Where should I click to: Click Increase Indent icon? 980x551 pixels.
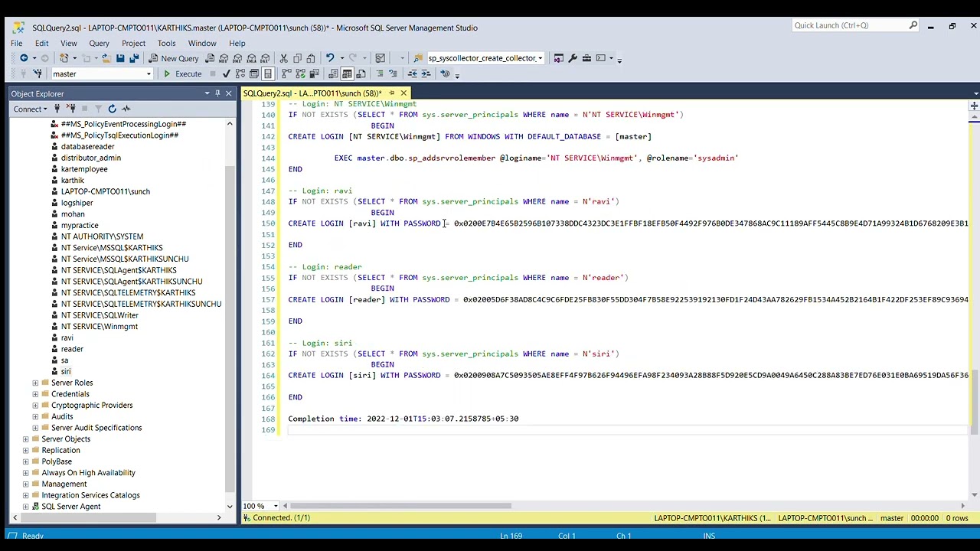[426, 74]
